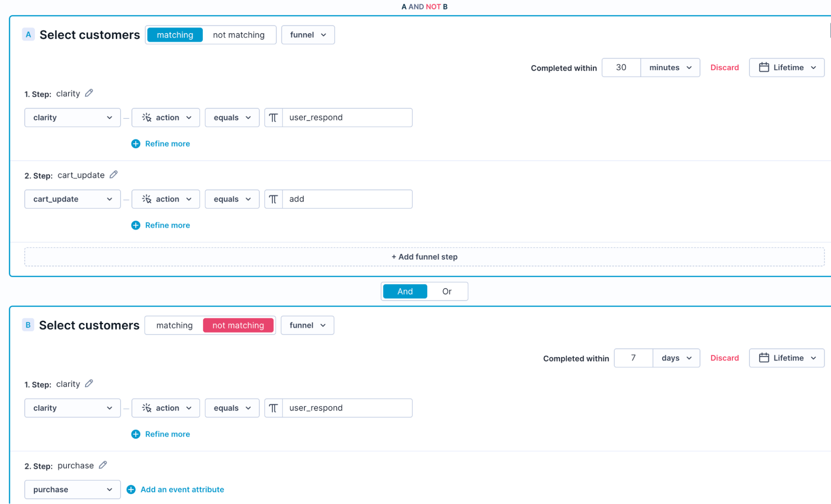Set section B to matching
This screenshot has height=504, width=831.
pos(175,325)
